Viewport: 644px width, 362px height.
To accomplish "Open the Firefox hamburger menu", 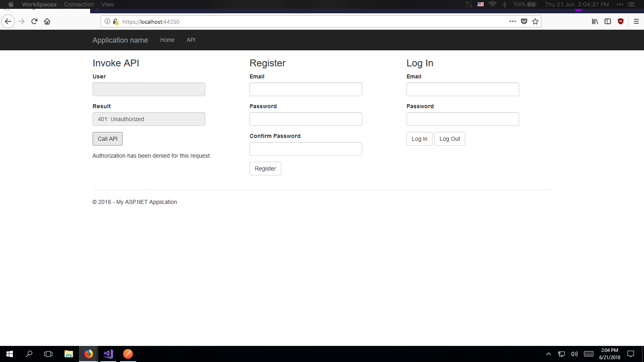I will click(636, 21).
